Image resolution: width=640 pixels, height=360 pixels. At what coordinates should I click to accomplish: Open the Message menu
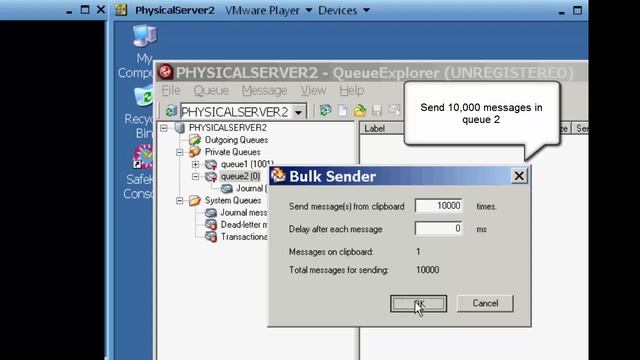tap(264, 91)
